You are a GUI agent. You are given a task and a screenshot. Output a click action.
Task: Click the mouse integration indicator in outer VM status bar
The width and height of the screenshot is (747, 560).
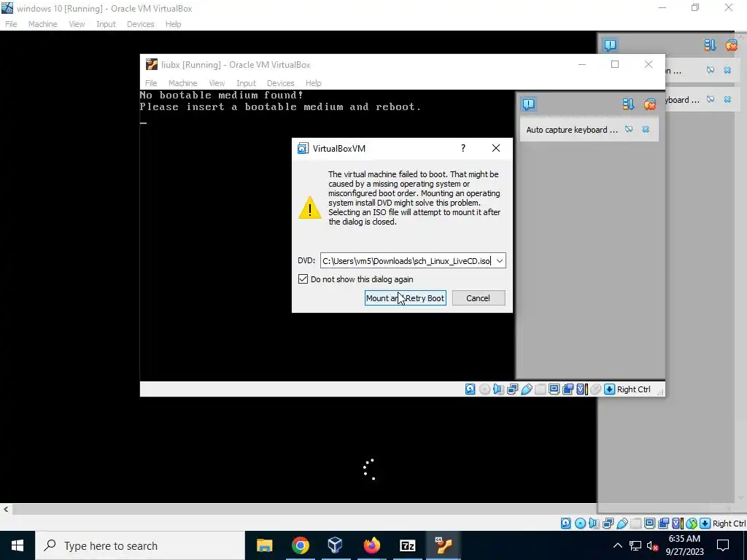click(692, 524)
